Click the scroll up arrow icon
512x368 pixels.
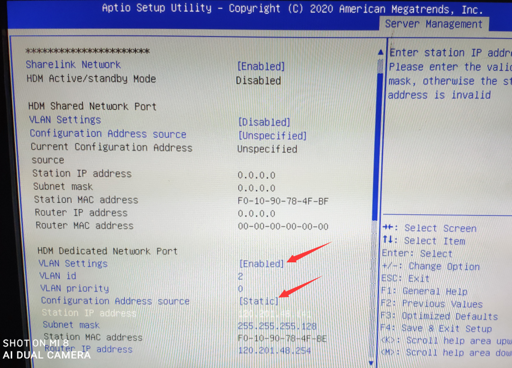[381, 52]
